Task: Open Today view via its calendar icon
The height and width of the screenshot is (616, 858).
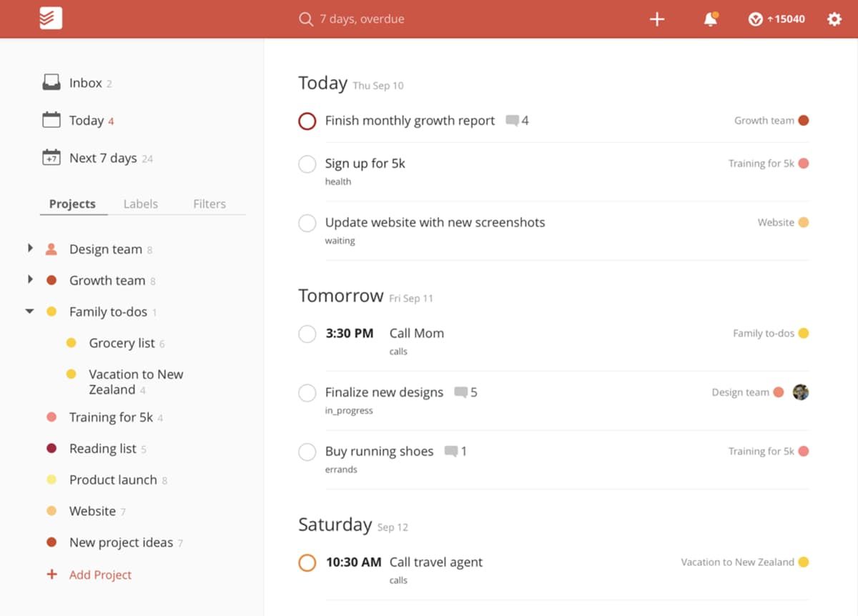Action: pyautogui.click(x=50, y=119)
